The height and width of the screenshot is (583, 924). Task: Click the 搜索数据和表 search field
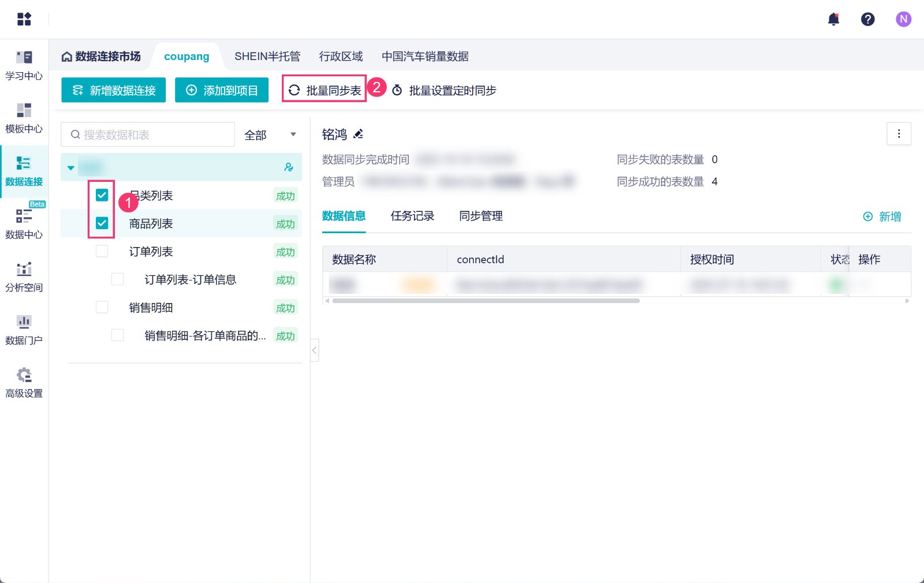[148, 135]
